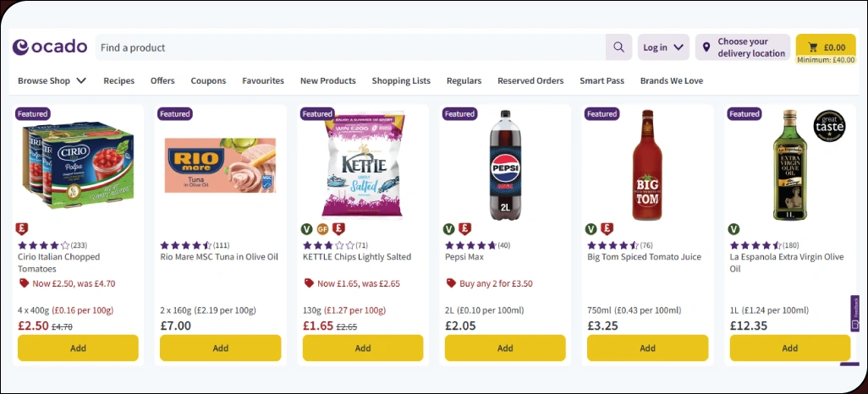Click the Ocado logo
Screen dimensions: 868x394
point(50,47)
